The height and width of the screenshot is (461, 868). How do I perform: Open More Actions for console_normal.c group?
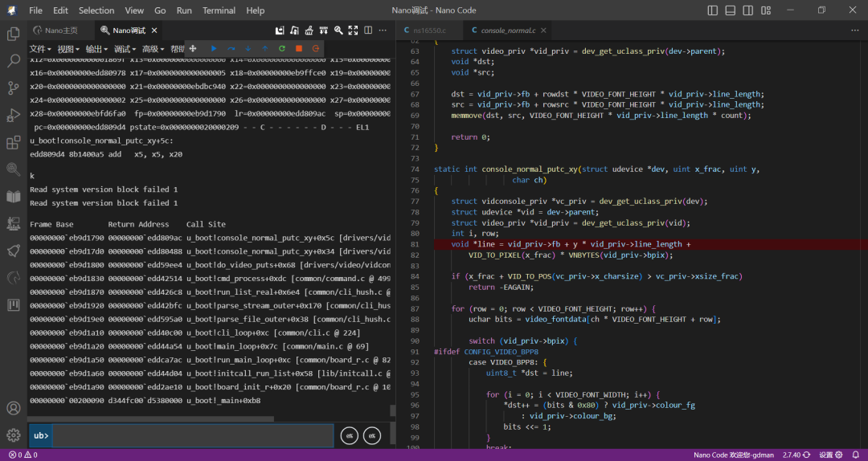click(x=854, y=31)
